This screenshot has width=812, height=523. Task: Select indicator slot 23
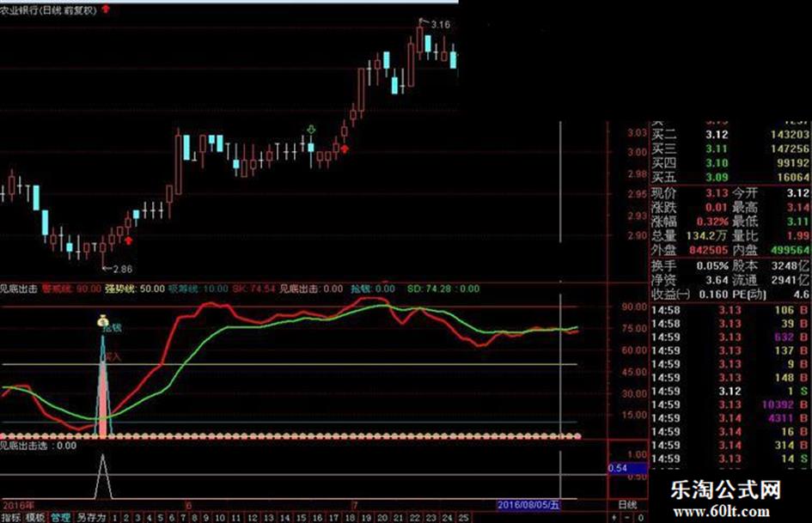pyautogui.click(x=430, y=517)
